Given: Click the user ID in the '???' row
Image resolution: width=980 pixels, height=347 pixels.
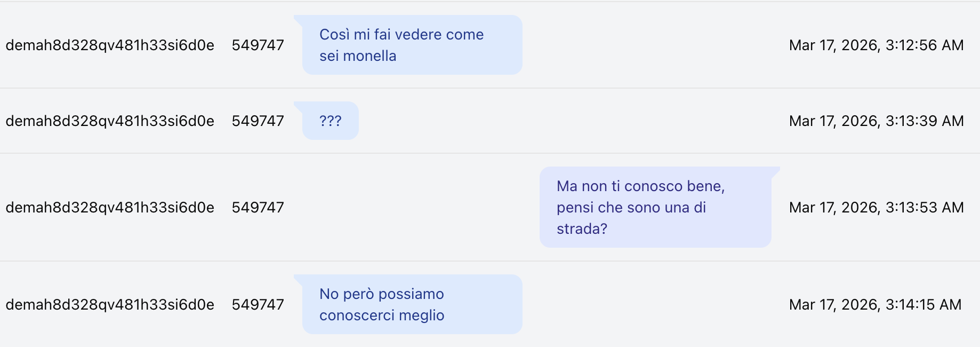Looking at the screenshot, I should pyautogui.click(x=110, y=121).
